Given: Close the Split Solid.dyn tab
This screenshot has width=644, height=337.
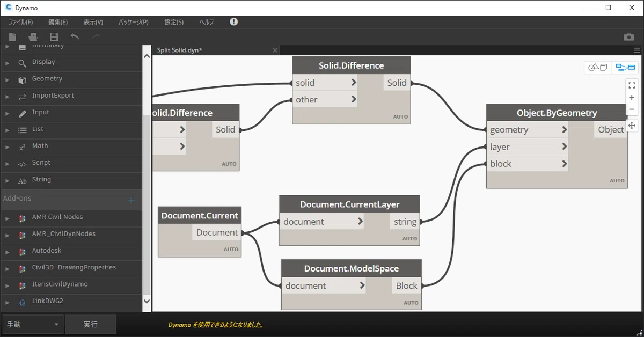Looking at the screenshot, I should (275, 50).
